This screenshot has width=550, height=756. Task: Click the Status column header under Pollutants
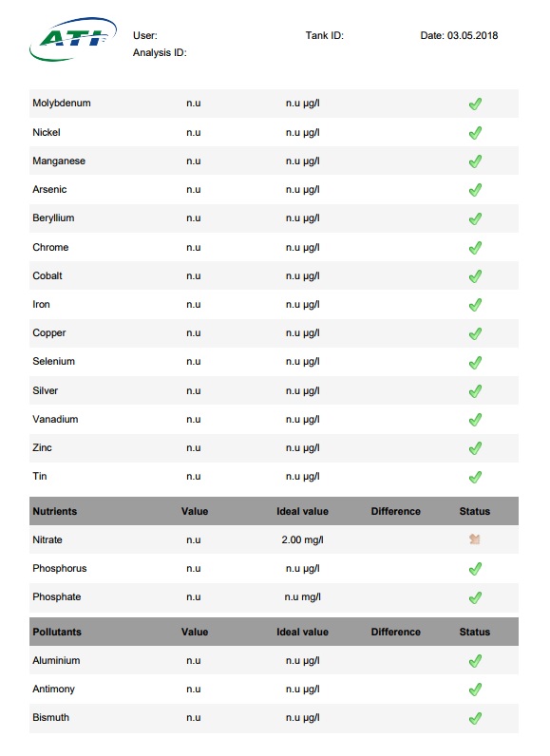pos(475,632)
